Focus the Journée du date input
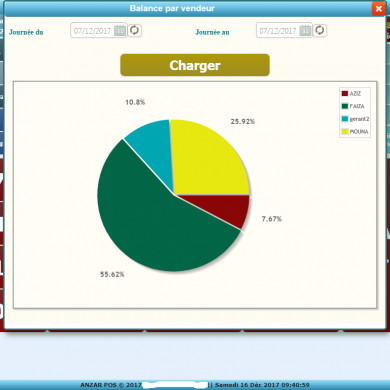This screenshot has width=390, height=390. (x=99, y=31)
